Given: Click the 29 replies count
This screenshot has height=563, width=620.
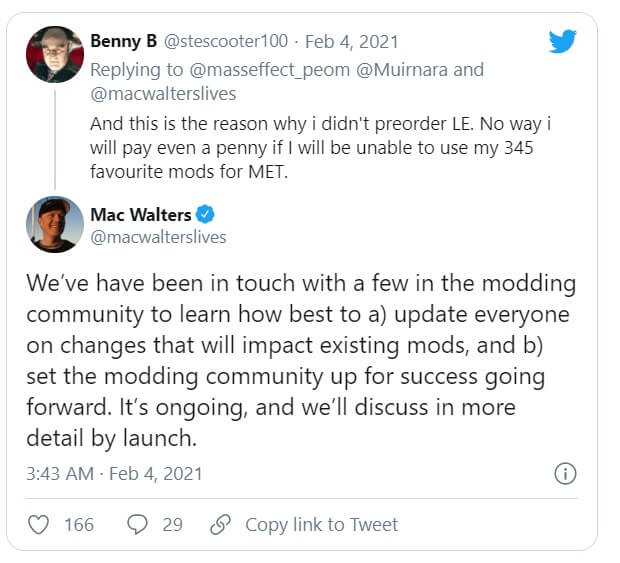Looking at the screenshot, I should coord(172,524).
